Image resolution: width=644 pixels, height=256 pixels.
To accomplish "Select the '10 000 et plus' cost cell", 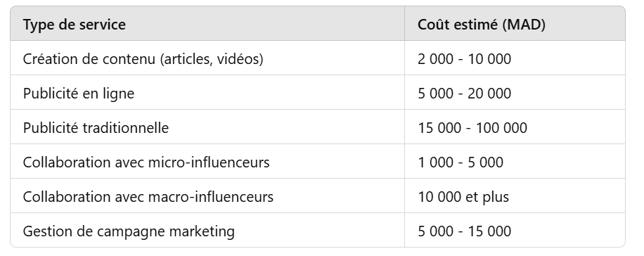I will (515, 196).
